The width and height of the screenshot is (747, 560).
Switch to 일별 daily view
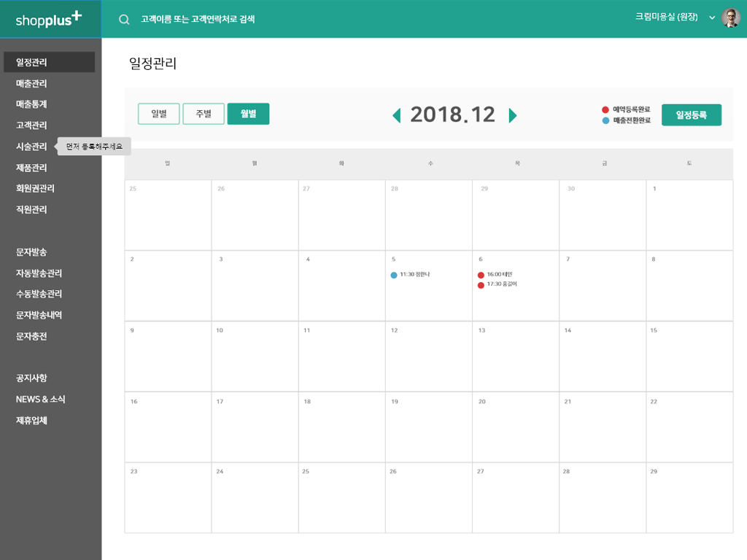(158, 114)
